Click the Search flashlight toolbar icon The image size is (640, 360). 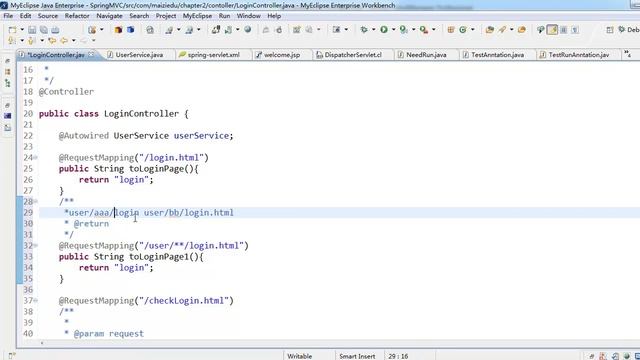(502, 30)
